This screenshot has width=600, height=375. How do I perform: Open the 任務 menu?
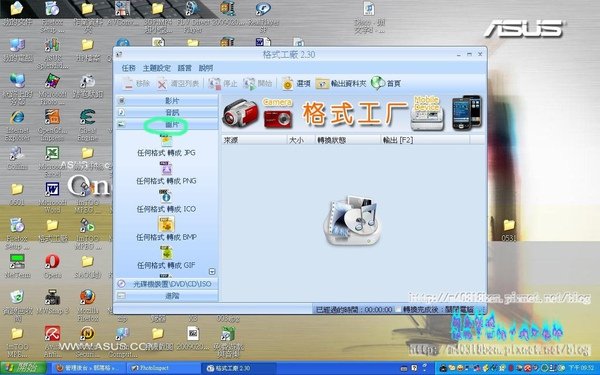129,68
